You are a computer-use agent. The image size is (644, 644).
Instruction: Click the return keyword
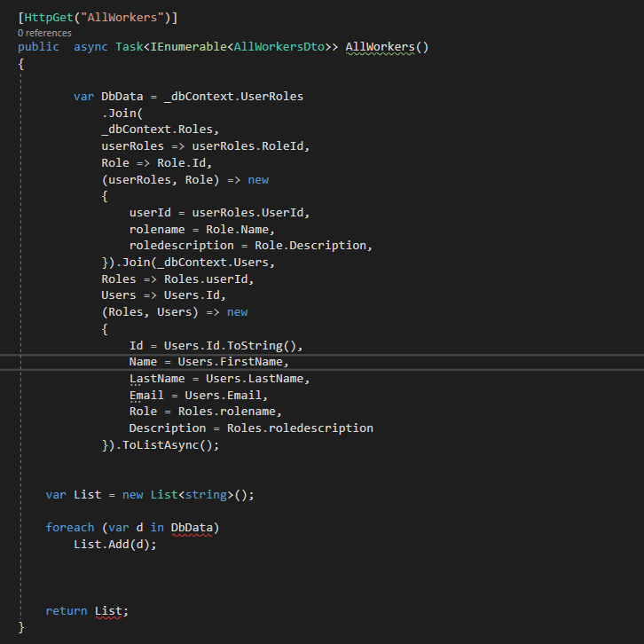coord(67,611)
